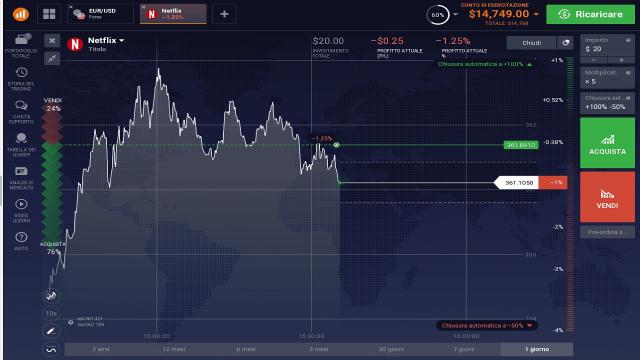Open Storia del Trading clock icon

21,73
